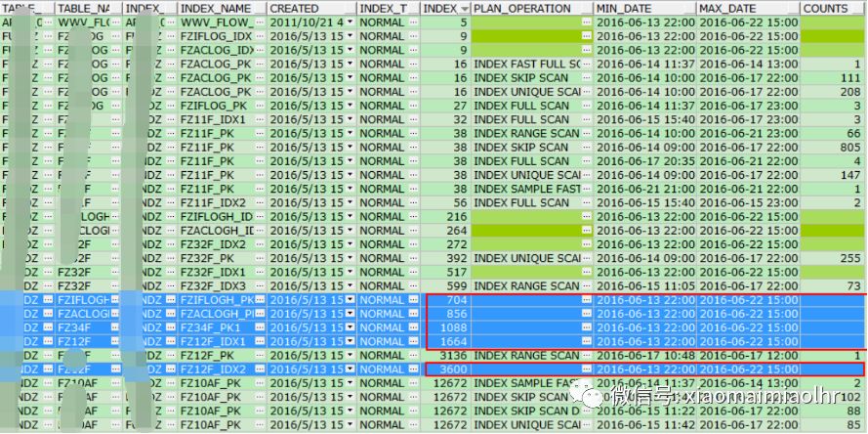Open ellipsis button in FZ32F_IDX3 index name cell
The image size is (868, 434).
(x=260, y=286)
